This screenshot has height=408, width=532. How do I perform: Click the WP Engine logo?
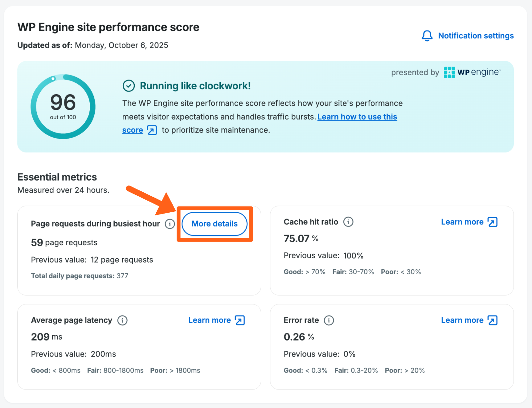(472, 72)
